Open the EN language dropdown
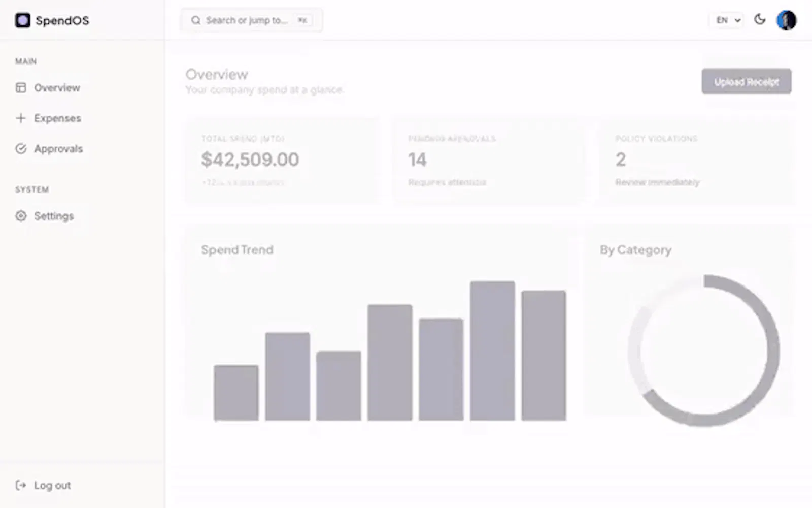Image resolution: width=812 pixels, height=508 pixels. click(728, 20)
